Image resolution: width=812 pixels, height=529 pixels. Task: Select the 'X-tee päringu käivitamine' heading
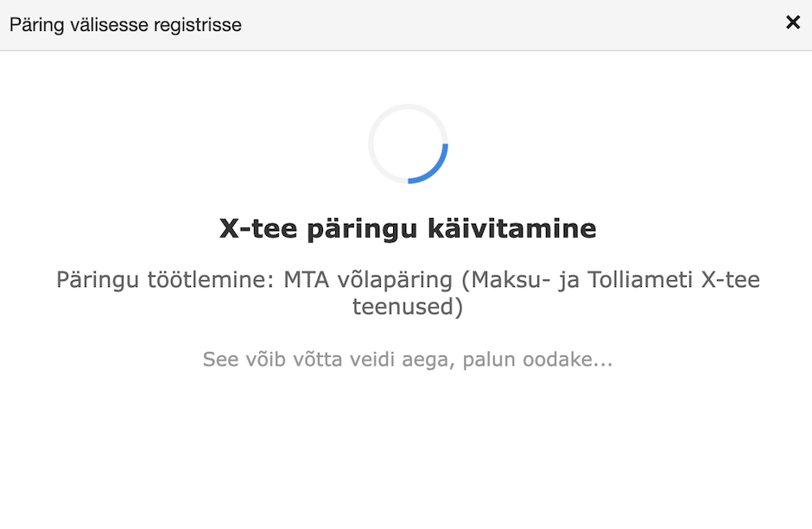point(407,228)
